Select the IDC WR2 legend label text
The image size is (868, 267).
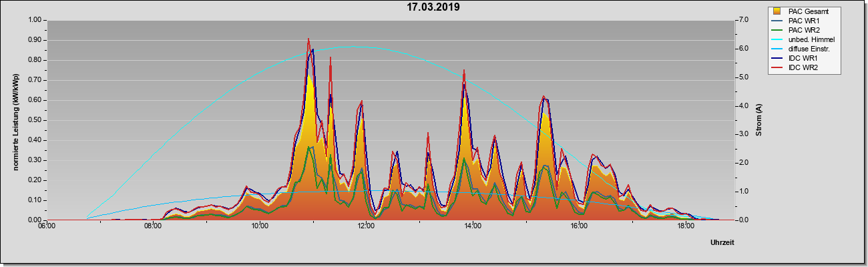[804, 67]
